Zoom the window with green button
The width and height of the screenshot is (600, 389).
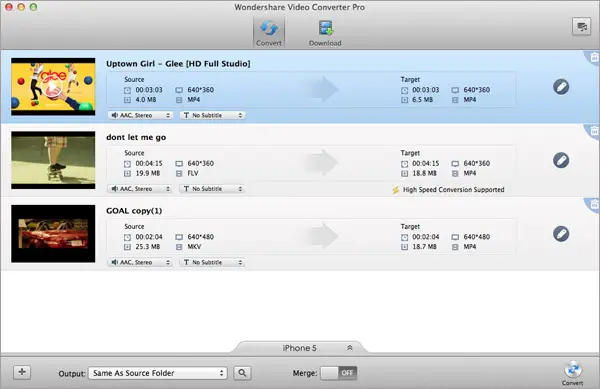(33, 7)
